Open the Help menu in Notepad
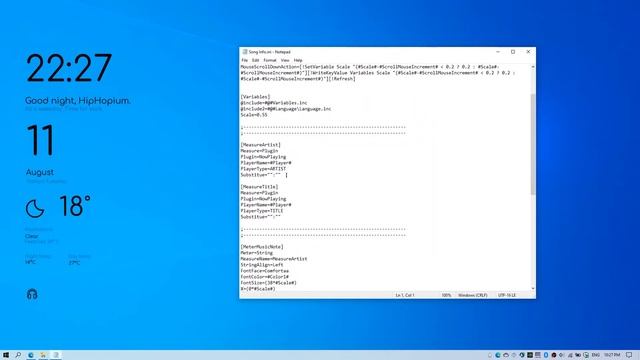Image resolution: width=640 pixels, height=360 pixels. pyautogui.click(x=298, y=60)
